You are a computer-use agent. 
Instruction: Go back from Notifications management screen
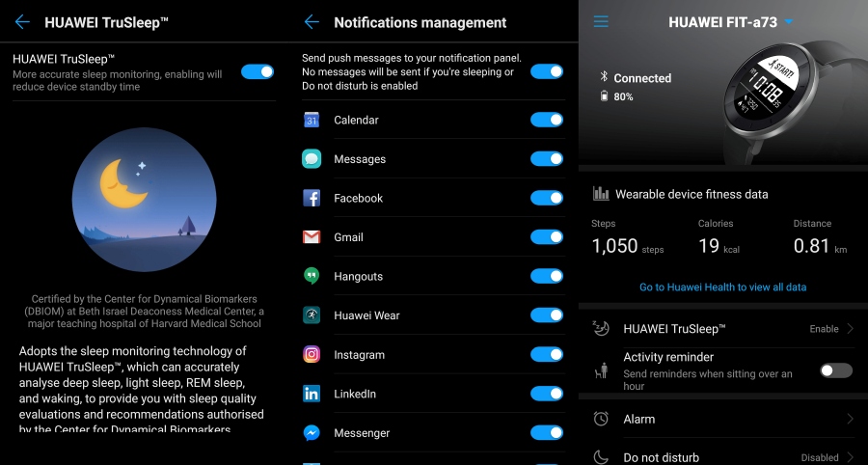point(312,22)
